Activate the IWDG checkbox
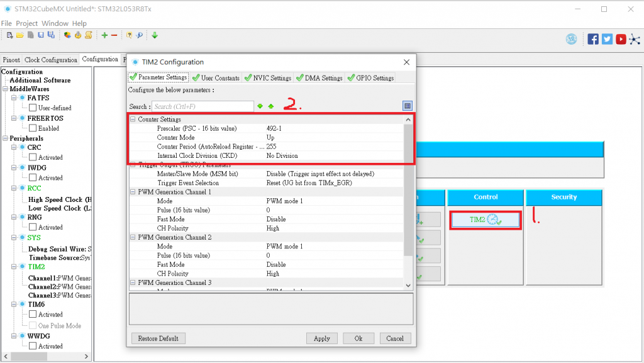 click(x=33, y=177)
